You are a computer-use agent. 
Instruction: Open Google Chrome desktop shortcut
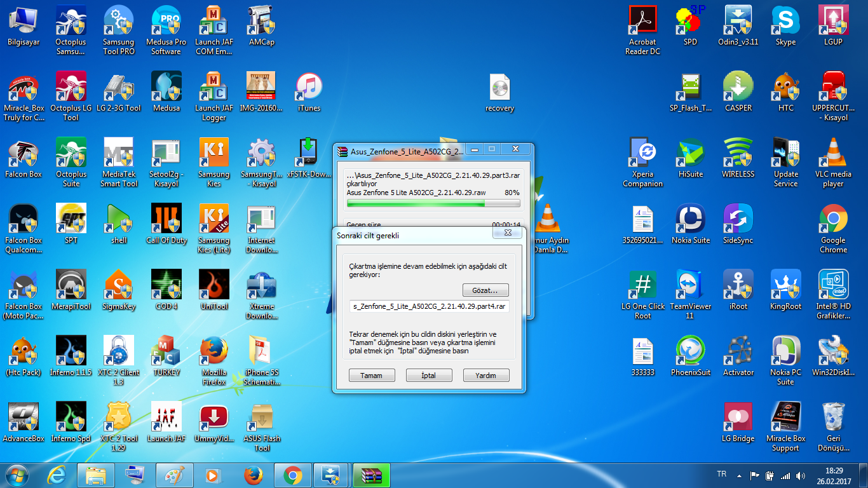[834, 229]
